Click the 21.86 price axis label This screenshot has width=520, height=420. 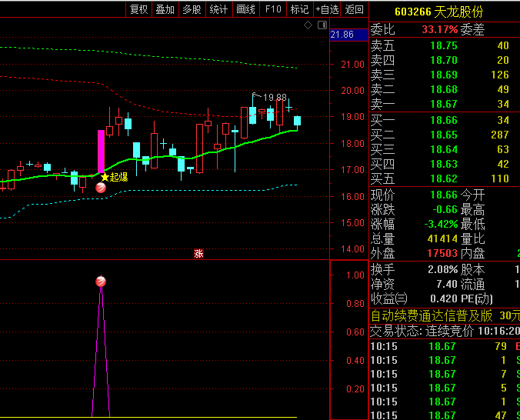pyautogui.click(x=342, y=35)
